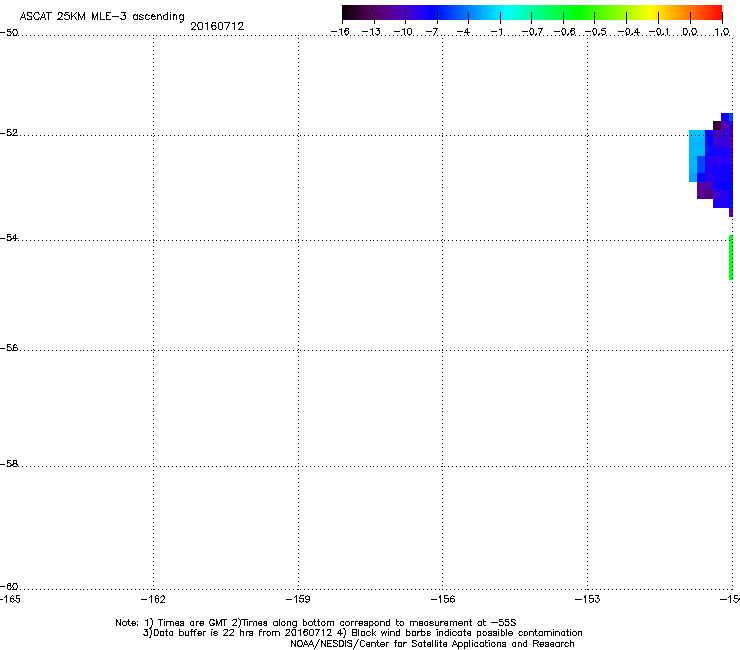740x650 pixels.
Task: Click the -52 latitude axis label
Action: pos(9,133)
